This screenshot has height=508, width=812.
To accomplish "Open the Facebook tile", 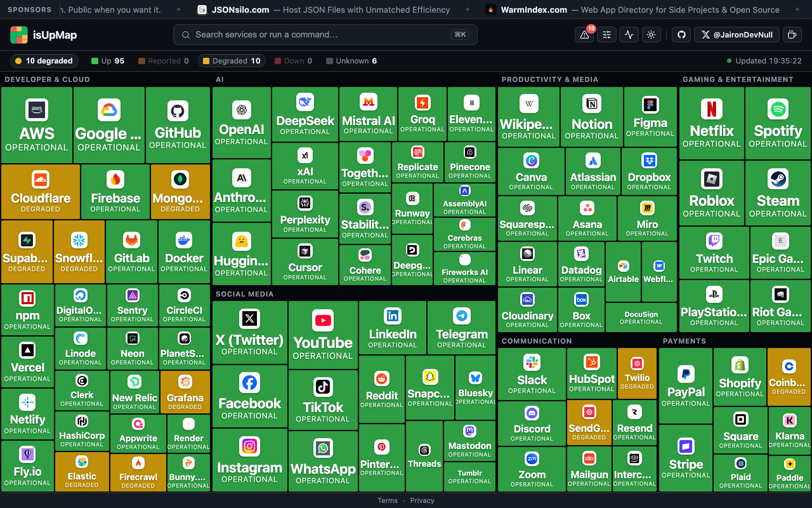I will 250,396.
